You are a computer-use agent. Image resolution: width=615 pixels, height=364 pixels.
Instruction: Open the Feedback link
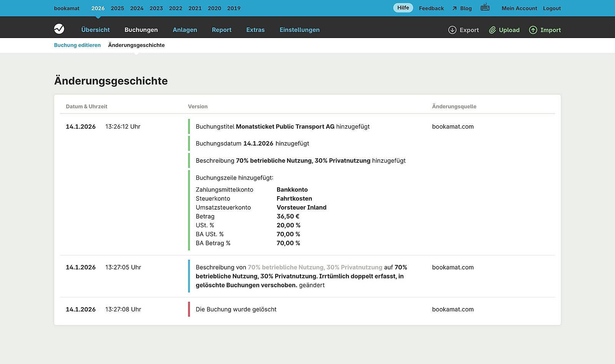[431, 8]
